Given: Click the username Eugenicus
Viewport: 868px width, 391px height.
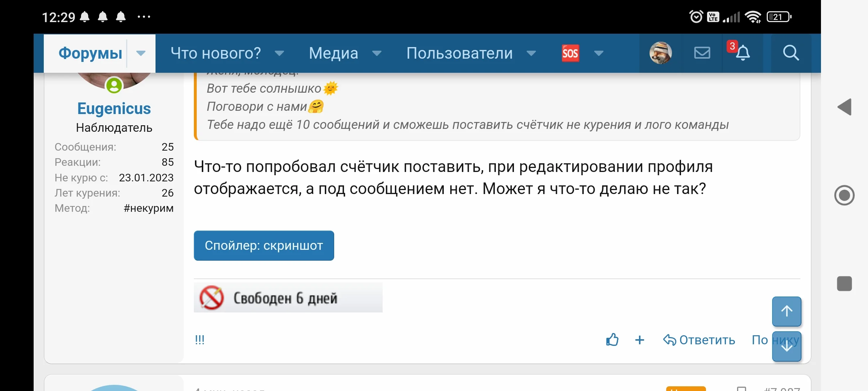Looking at the screenshot, I should (114, 108).
